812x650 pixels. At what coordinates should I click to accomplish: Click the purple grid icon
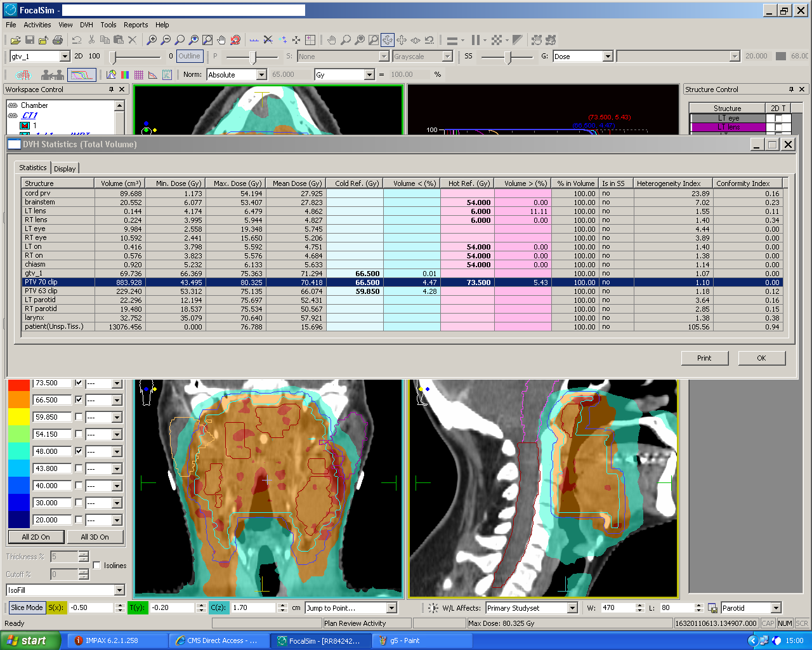click(x=139, y=75)
